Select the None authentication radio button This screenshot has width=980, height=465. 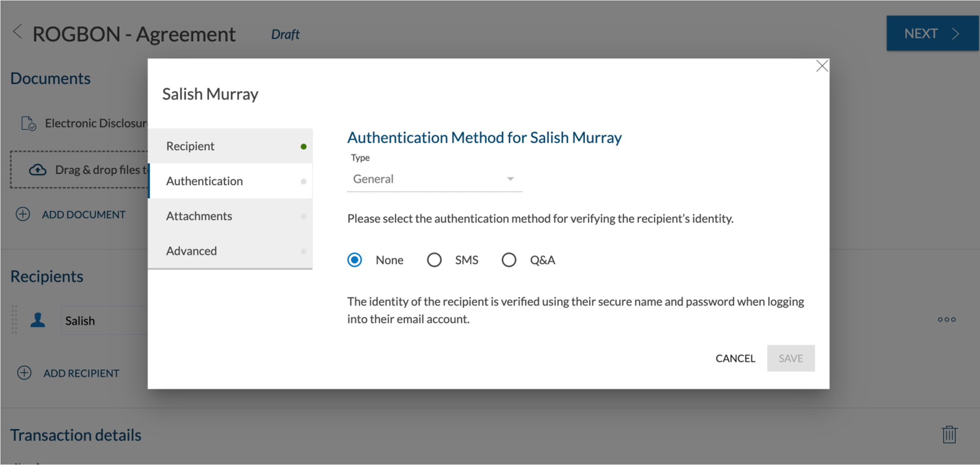pos(355,260)
